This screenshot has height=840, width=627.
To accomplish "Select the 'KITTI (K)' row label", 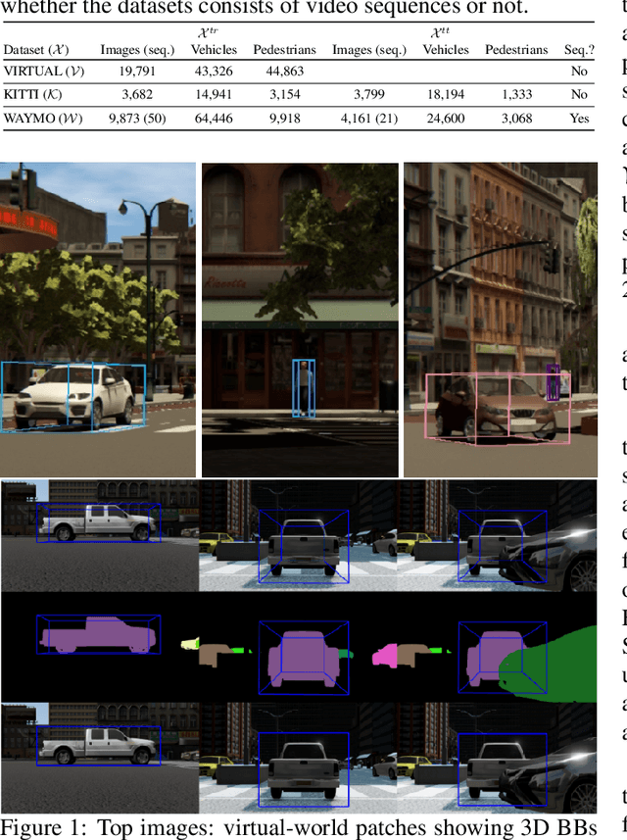I will (x=32, y=95).
